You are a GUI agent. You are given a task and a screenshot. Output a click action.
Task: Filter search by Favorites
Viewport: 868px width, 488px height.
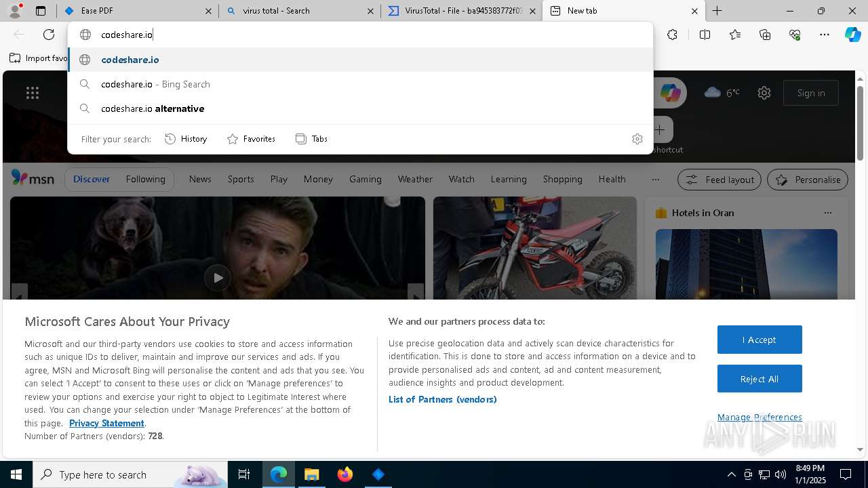[x=251, y=139]
